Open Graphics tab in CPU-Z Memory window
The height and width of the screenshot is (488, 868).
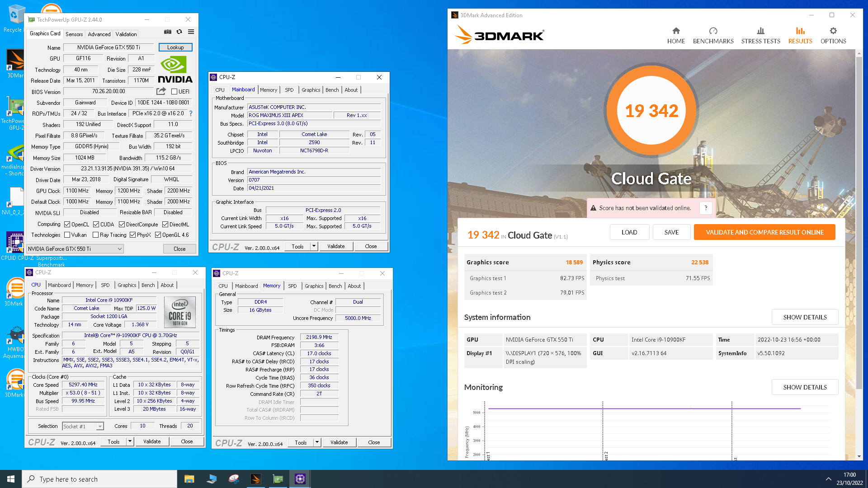314,286
